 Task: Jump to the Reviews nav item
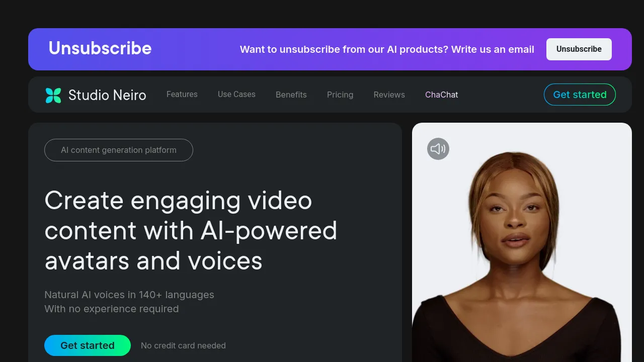(389, 95)
